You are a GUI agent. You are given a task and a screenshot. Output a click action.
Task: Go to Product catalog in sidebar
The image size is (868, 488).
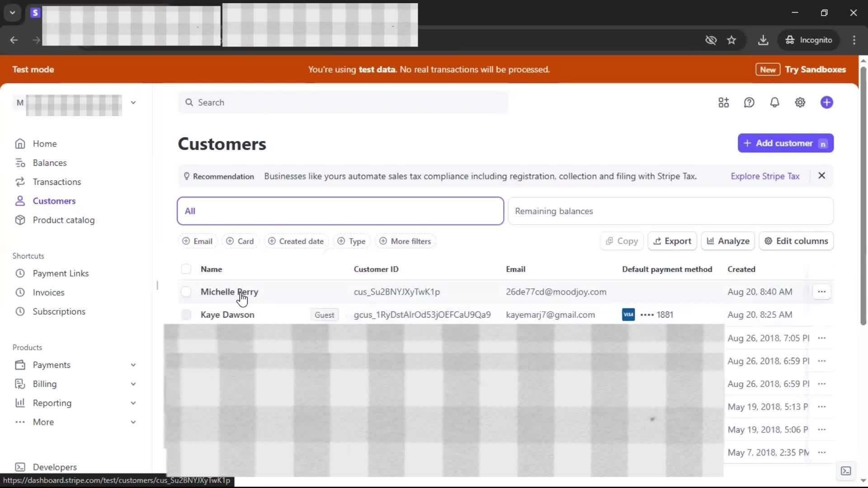[x=63, y=220]
